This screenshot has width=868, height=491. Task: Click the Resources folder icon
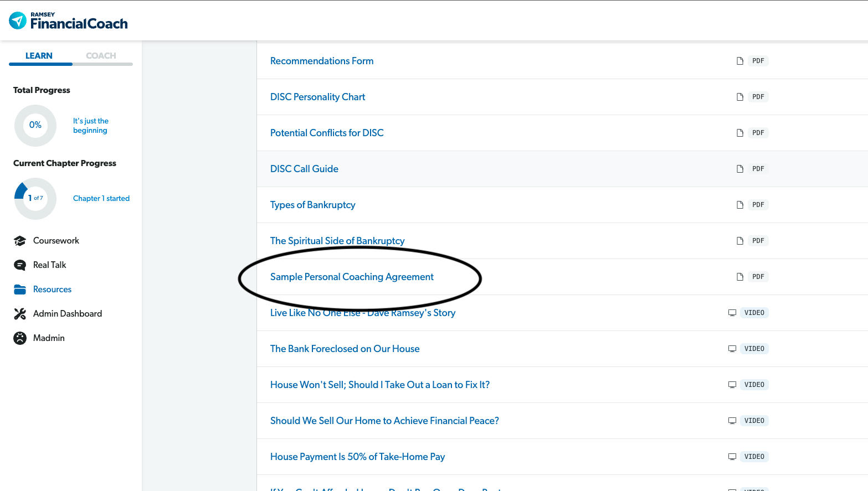tap(20, 290)
